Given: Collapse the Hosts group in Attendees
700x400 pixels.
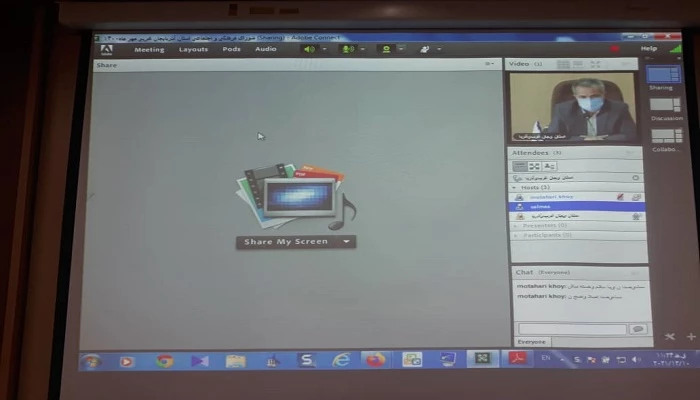Looking at the screenshot, I should [x=516, y=187].
